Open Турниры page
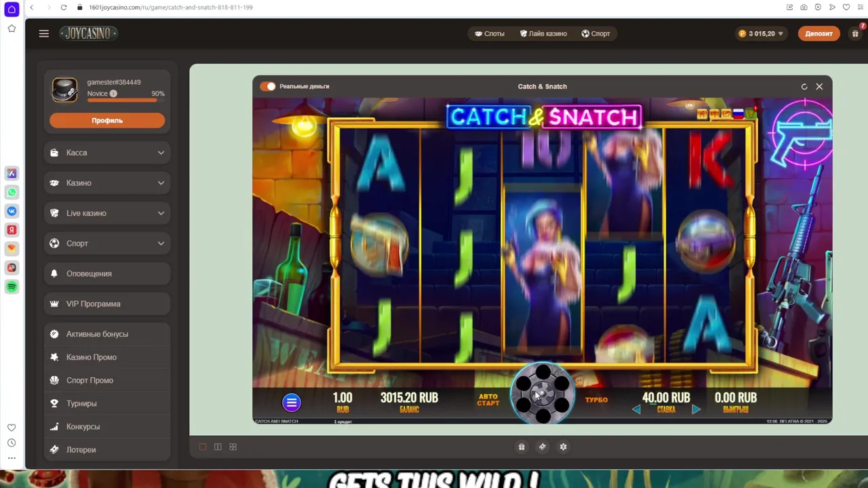Image resolution: width=868 pixels, height=488 pixels. coord(107,403)
